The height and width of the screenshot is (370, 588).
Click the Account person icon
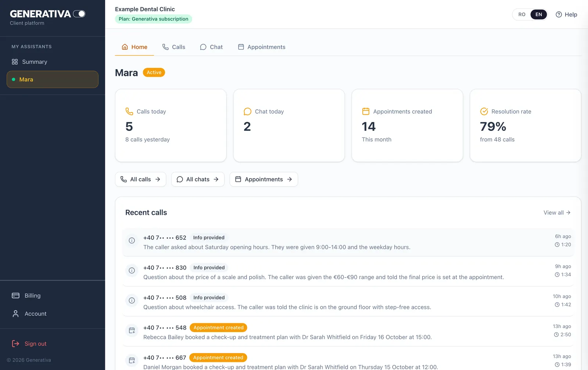tap(15, 314)
